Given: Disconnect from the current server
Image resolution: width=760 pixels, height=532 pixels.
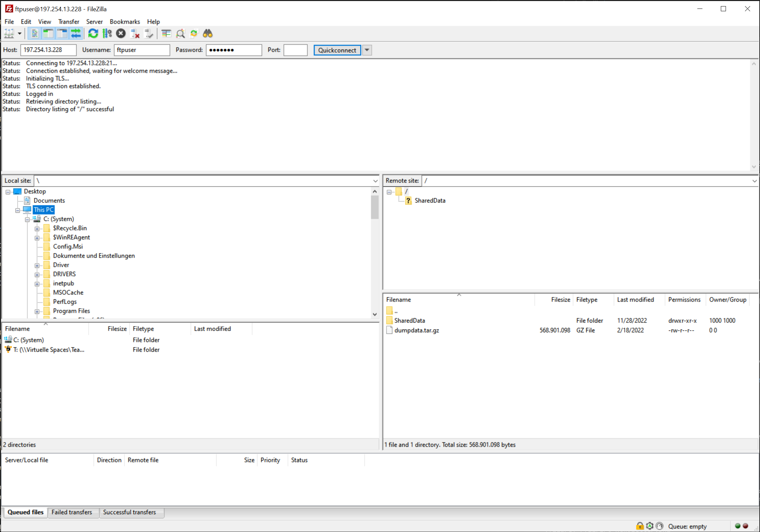Looking at the screenshot, I should (x=135, y=34).
